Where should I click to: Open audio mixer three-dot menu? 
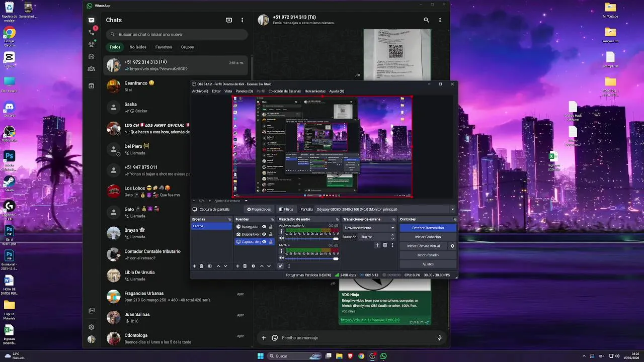coord(289,266)
